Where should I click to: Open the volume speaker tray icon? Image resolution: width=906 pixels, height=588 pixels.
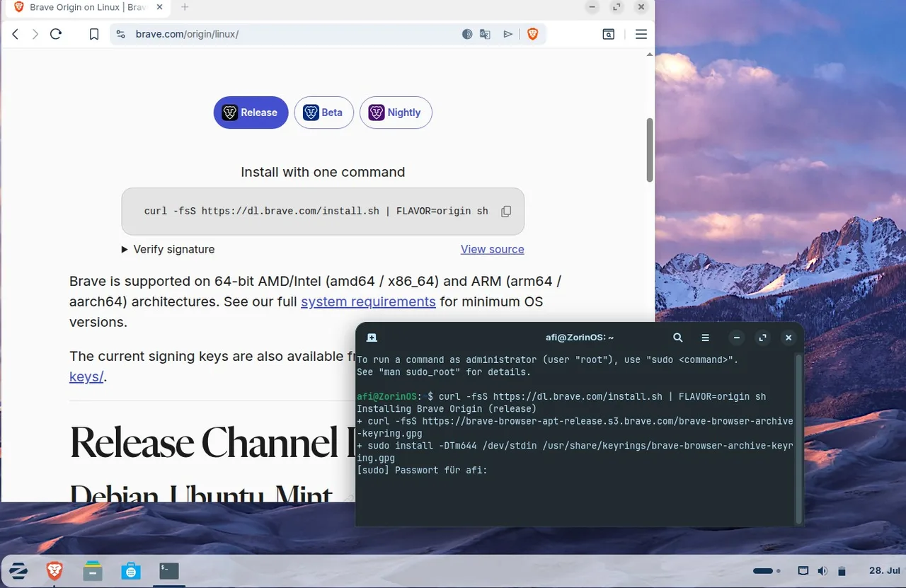[x=822, y=570]
